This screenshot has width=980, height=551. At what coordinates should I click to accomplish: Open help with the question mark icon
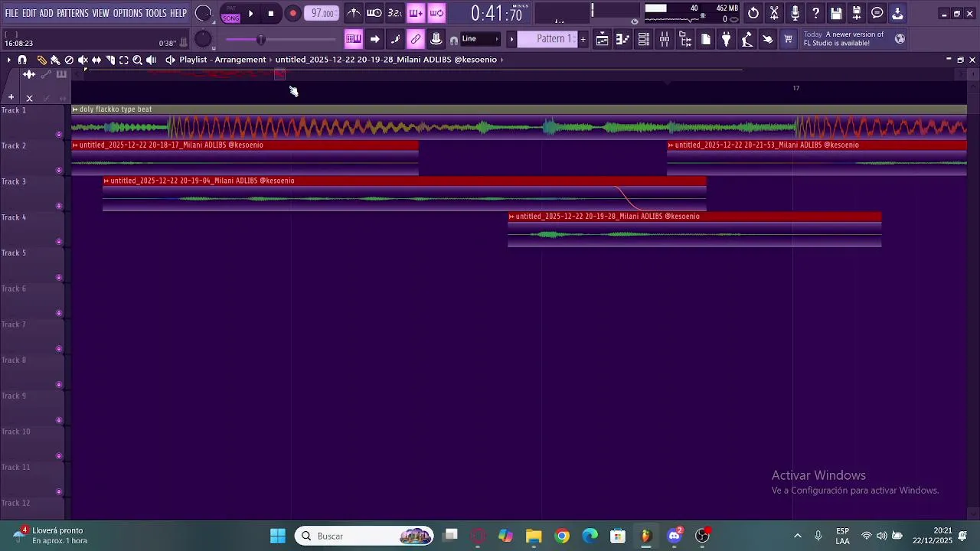816,13
